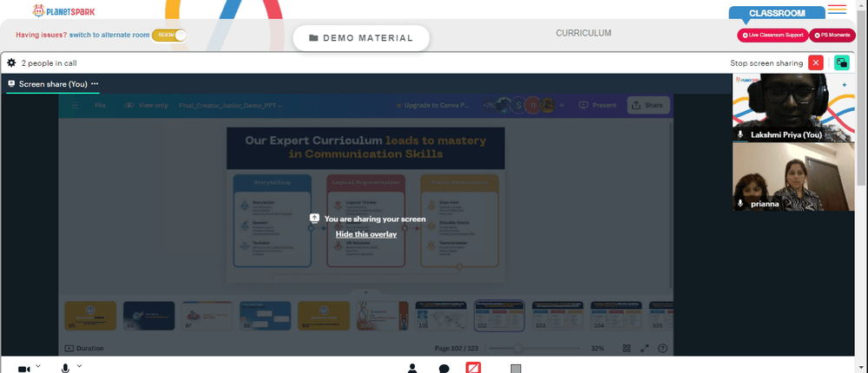
Task: Select slide thumbnail 103
Action: [x=557, y=316]
